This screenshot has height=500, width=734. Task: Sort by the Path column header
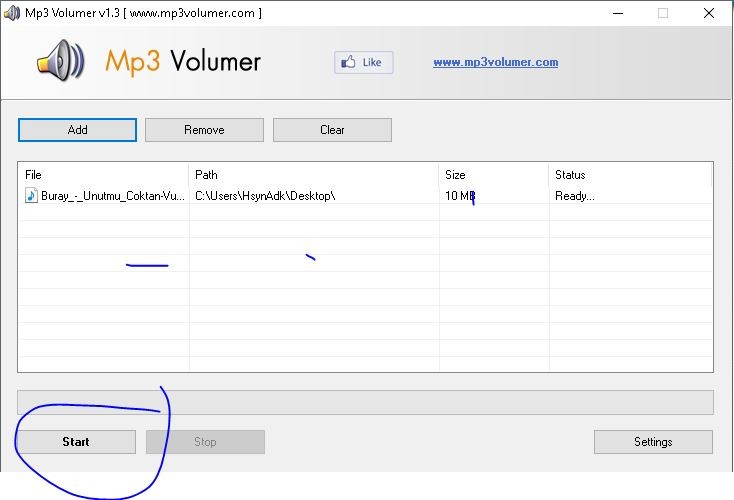[314, 175]
